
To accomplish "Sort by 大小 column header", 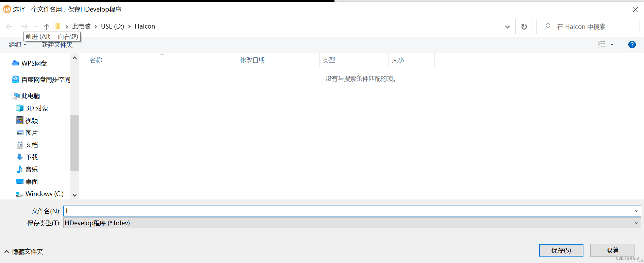I will coord(398,60).
